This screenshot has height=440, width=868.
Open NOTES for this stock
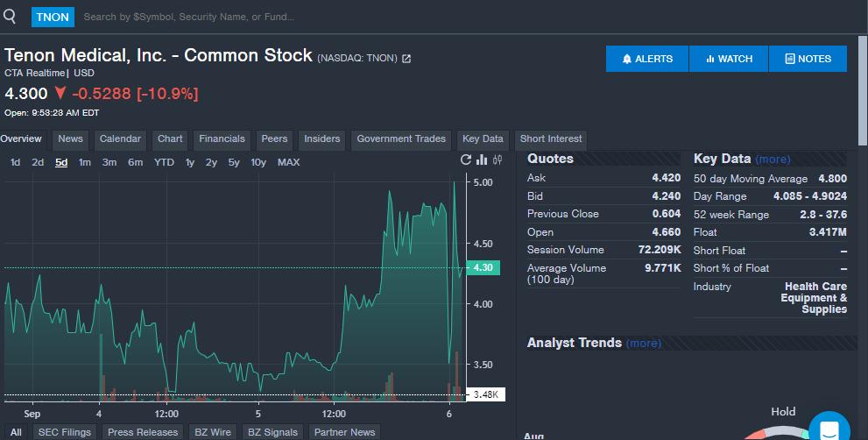808,59
